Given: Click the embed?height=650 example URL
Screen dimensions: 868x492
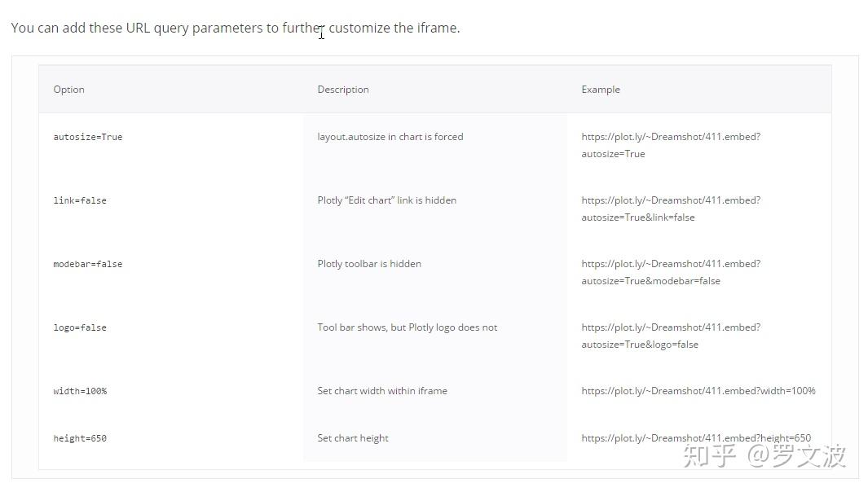Looking at the screenshot, I should [696, 438].
